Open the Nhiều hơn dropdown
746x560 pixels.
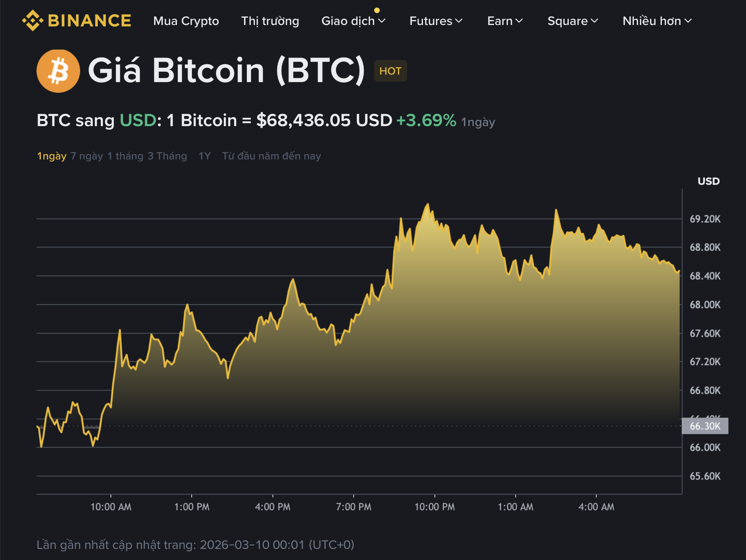click(x=656, y=21)
